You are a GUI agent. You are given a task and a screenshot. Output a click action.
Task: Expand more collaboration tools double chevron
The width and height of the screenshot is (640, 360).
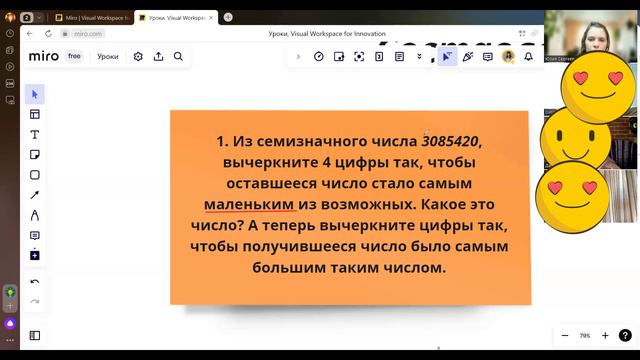(x=419, y=57)
